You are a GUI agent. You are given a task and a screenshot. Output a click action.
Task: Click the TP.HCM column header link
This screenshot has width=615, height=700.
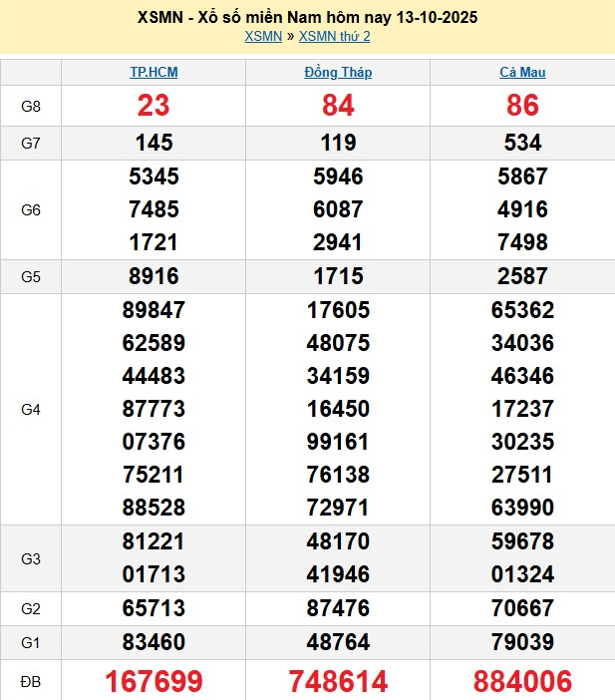pos(154,72)
